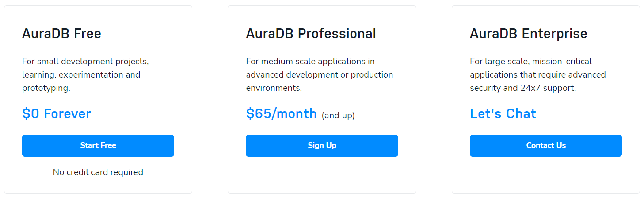Image resolution: width=644 pixels, height=198 pixels.
Task: Click the word "environments." in Professional plan
Action: coord(274,88)
